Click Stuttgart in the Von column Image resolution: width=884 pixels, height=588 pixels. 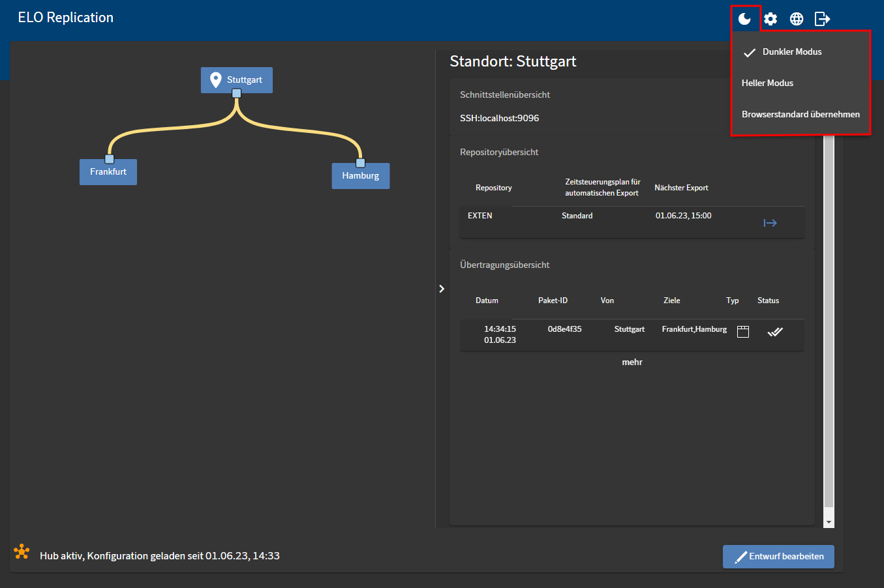pos(630,329)
